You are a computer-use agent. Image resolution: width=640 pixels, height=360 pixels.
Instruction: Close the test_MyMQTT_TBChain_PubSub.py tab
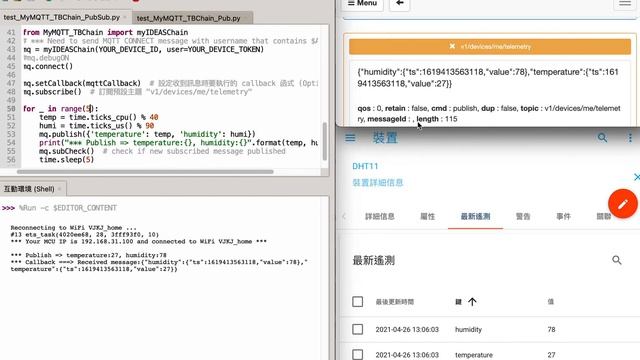click(x=125, y=18)
